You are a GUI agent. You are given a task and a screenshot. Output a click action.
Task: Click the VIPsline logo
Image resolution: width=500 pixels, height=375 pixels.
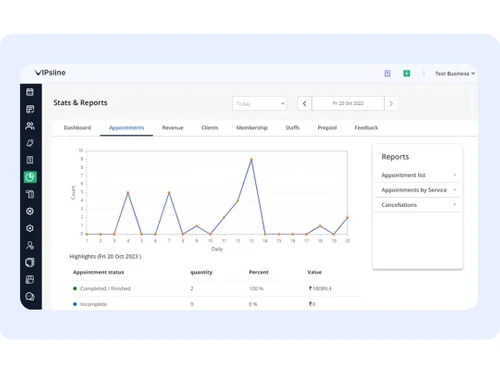50,73
